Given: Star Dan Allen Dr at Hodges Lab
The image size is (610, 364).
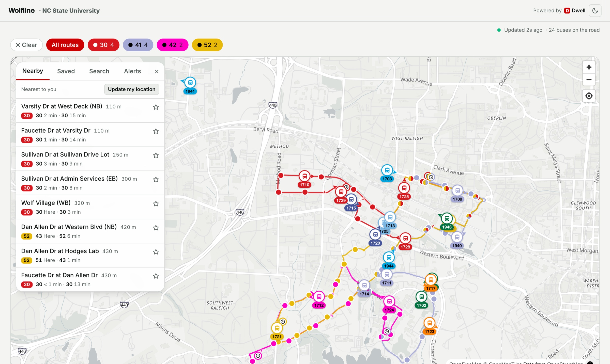Looking at the screenshot, I should tap(156, 252).
